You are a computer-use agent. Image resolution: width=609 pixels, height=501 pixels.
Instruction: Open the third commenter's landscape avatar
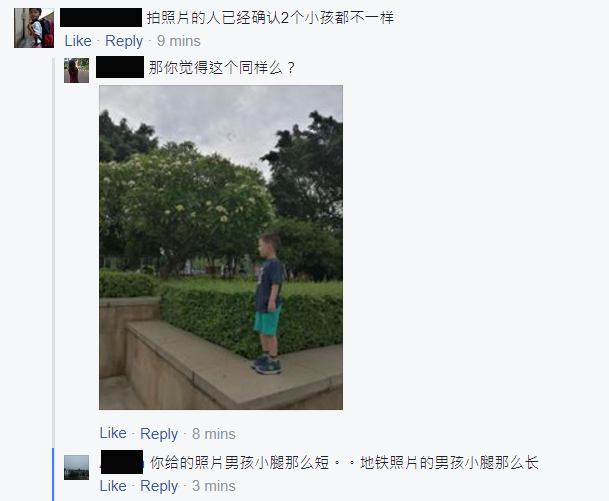pyautogui.click(x=77, y=468)
